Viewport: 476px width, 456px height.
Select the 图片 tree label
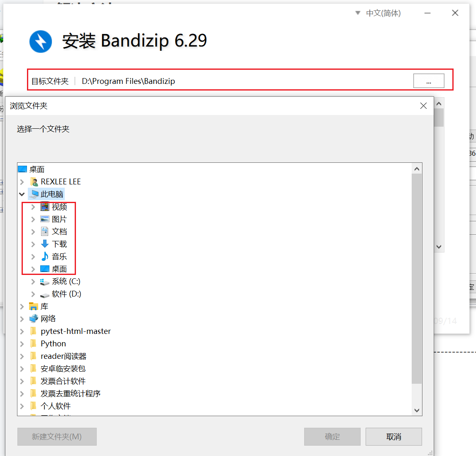click(x=59, y=219)
